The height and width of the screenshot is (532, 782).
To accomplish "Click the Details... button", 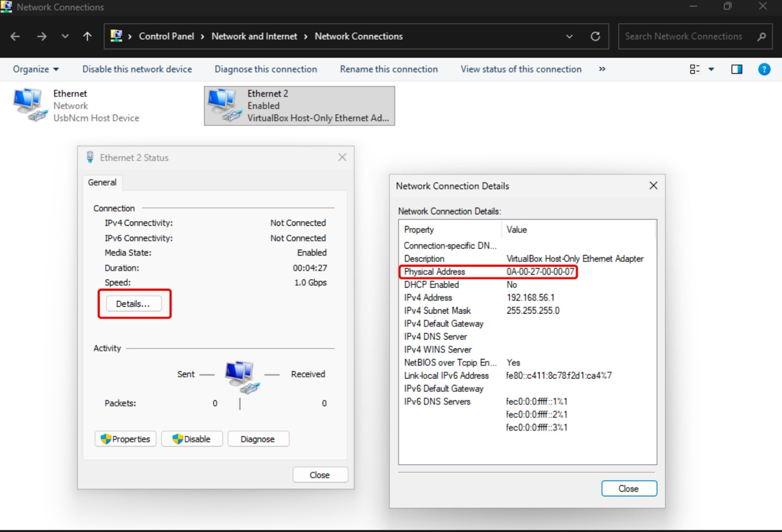I will (x=133, y=304).
